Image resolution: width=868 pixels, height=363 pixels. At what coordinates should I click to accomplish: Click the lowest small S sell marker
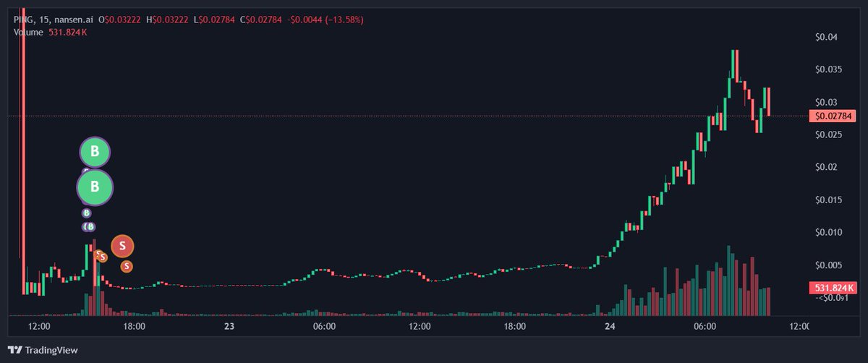point(127,266)
